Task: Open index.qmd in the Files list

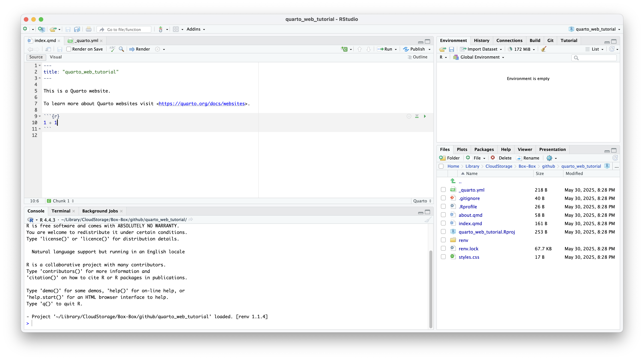Action: point(470,223)
